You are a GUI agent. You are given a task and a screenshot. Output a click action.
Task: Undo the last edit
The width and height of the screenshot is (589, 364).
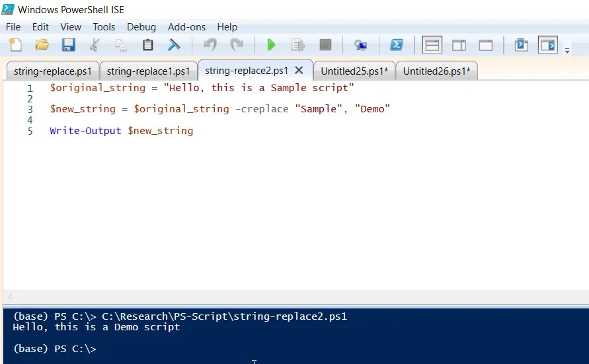tap(210, 45)
